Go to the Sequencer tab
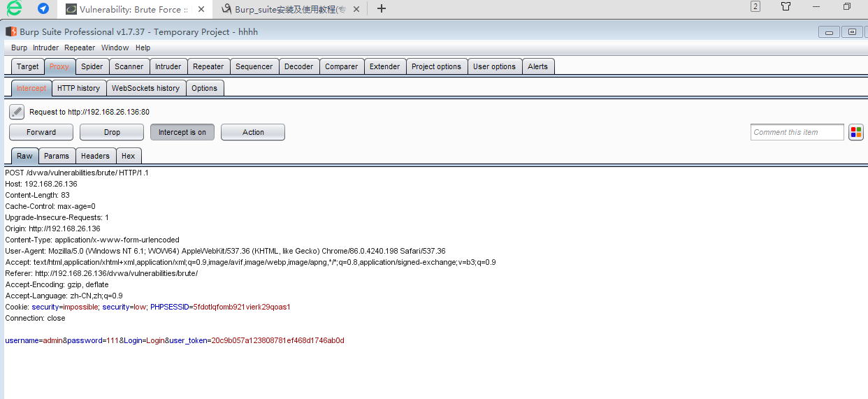The height and width of the screenshot is (399, 868). [254, 66]
